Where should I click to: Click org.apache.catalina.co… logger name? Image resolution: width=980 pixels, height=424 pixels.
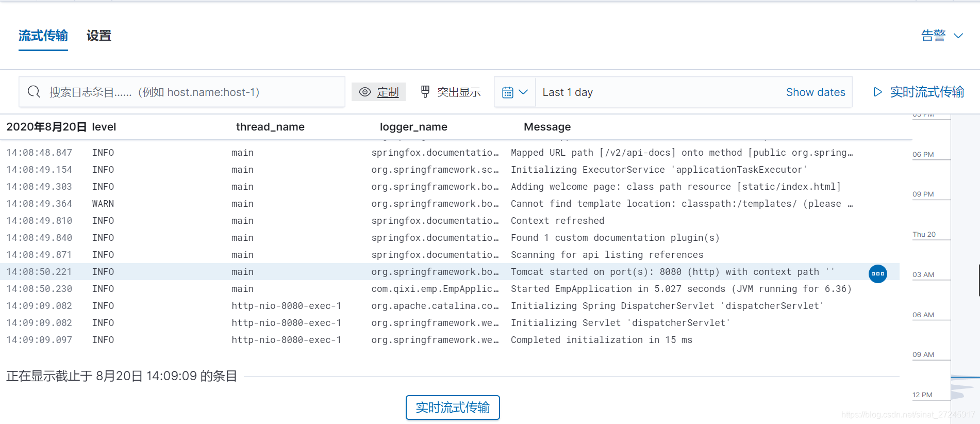pos(435,306)
